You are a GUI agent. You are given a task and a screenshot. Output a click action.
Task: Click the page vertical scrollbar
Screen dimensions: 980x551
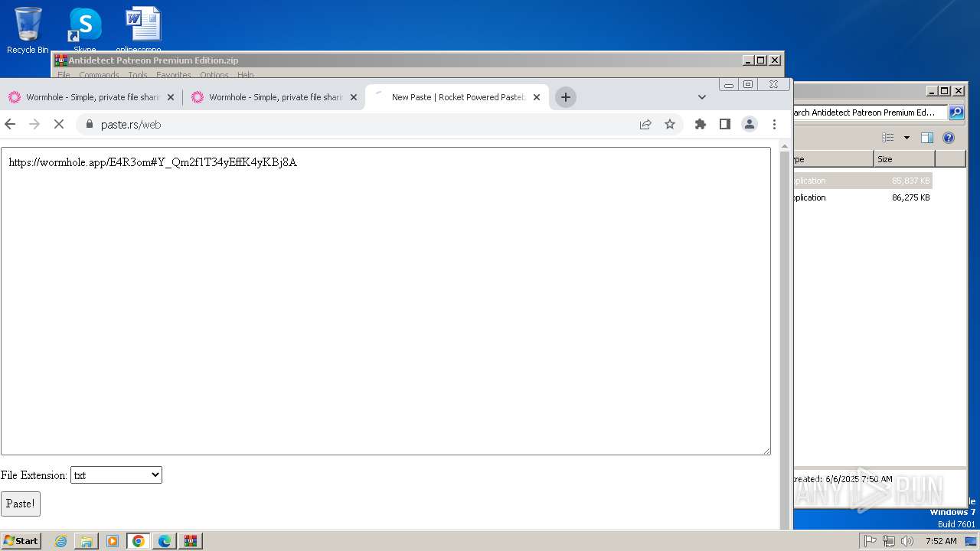784,335
